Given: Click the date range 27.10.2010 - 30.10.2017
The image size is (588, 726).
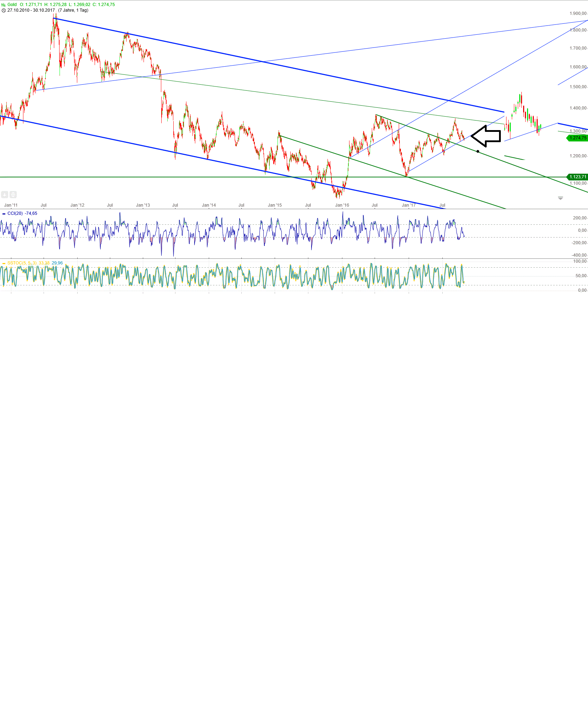Looking at the screenshot, I should (x=31, y=10).
